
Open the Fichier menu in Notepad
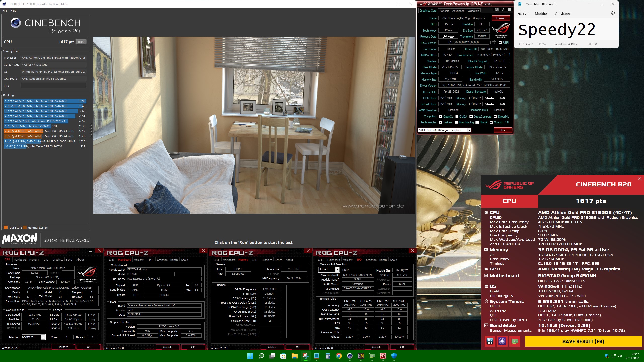pyautogui.click(x=522, y=13)
